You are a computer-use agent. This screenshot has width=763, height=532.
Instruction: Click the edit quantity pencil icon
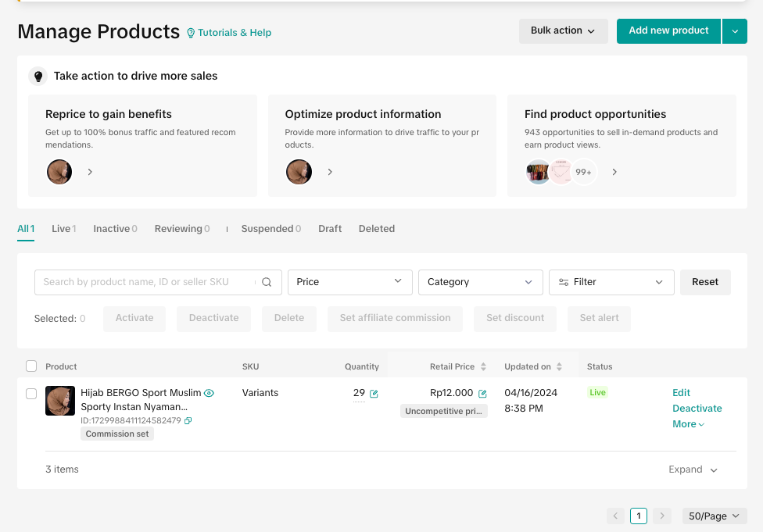coord(374,394)
